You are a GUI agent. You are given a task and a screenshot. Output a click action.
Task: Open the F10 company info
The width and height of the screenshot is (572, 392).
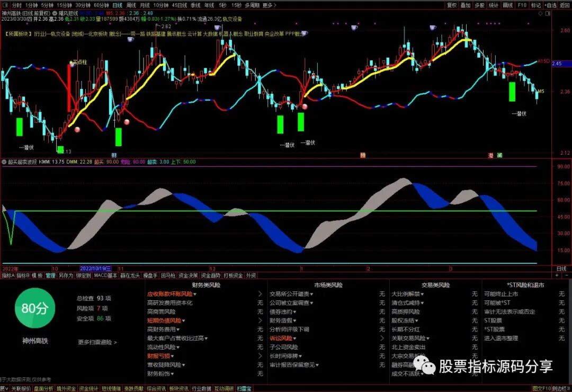pos(522,5)
